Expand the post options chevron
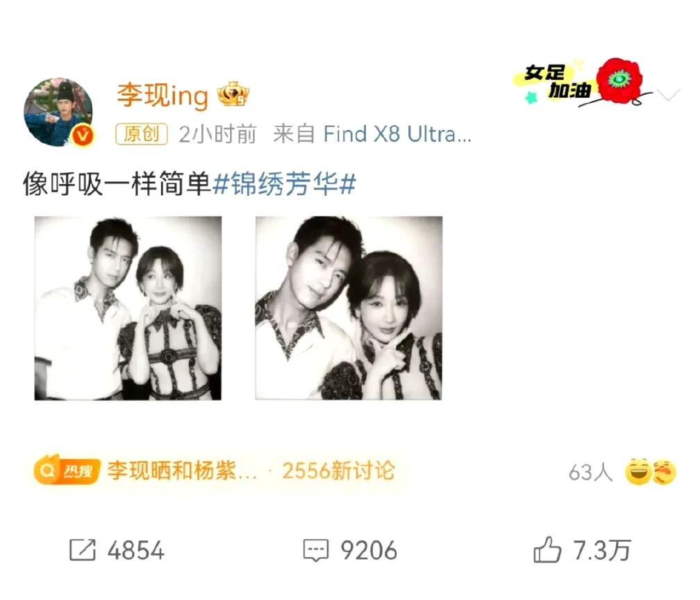This screenshot has width=700, height=600. pos(669,94)
